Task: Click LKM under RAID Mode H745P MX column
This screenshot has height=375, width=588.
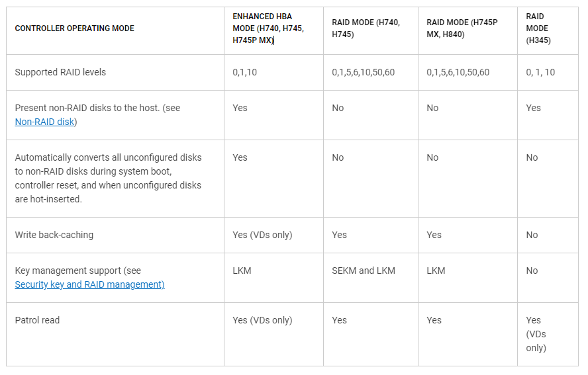Action: coord(436,271)
